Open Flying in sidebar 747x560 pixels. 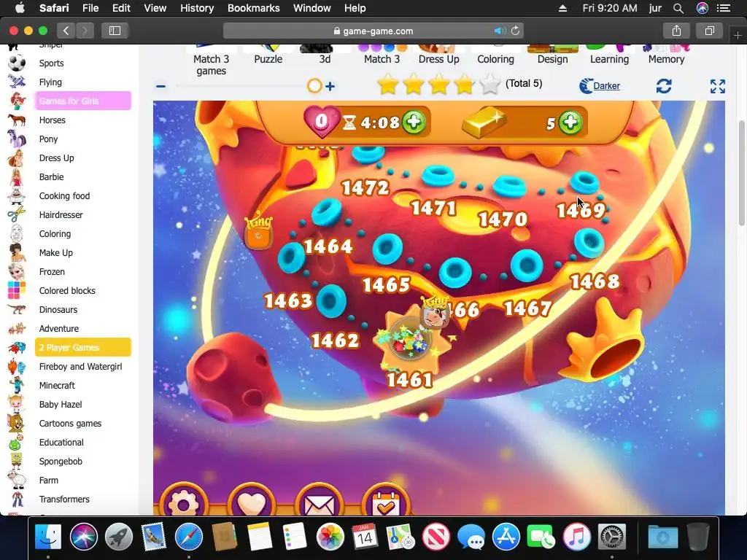(x=50, y=82)
